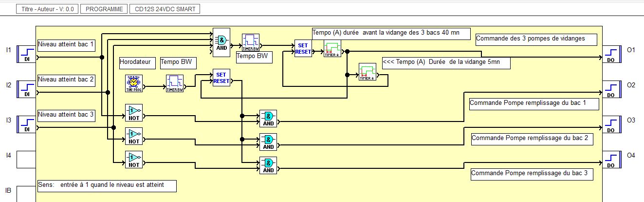Screen dimensions: 644x202
Task: Select the 'Niveau atteint bac 1' comment label
Action: click(x=67, y=45)
